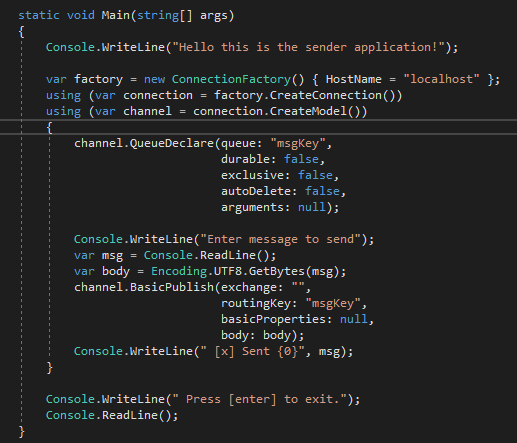Image resolution: width=517 pixels, height=443 pixels.
Task: Click the using keyword on the connection line
Action: 63,96
